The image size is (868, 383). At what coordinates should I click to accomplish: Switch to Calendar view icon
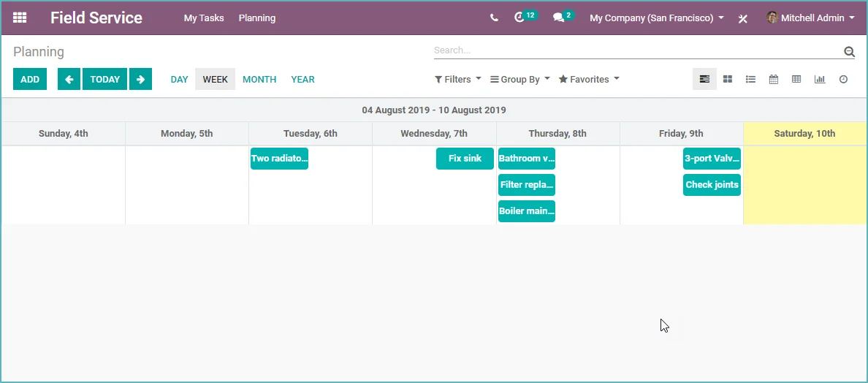[x=773, y=79]
